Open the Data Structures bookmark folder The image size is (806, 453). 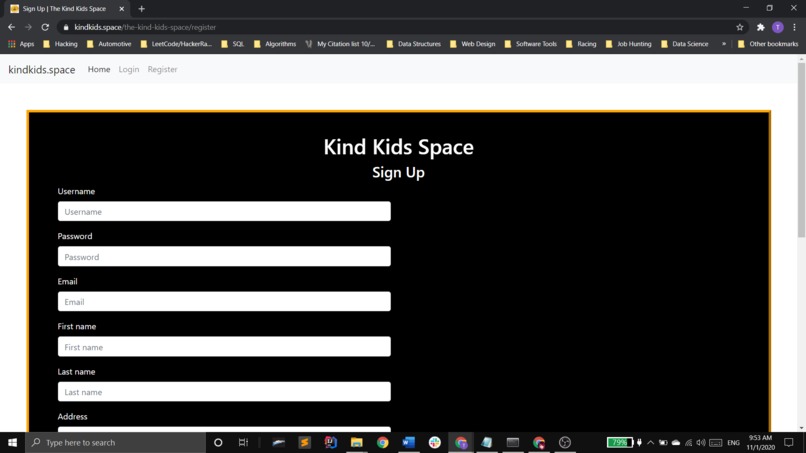click(414, 44)
